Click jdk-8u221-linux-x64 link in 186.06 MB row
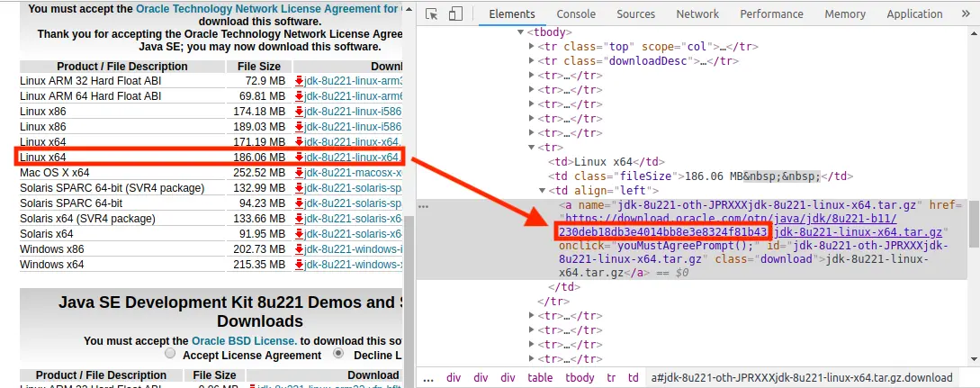Screen dimensions: 980x388 pos(353,157)
